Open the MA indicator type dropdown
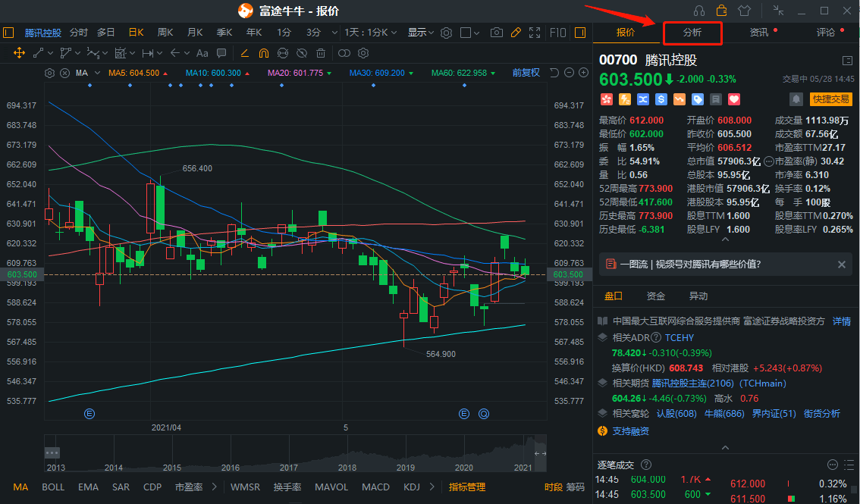The width and height of the screenshot is (860, 504). pyautogui.click(x=83, y=73)
